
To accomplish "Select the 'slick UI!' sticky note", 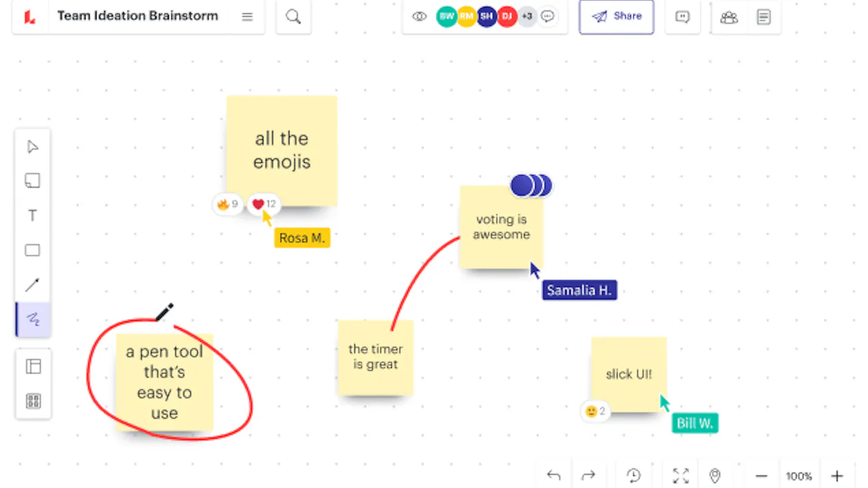I will pyautogui.click(x=629, y=375).
